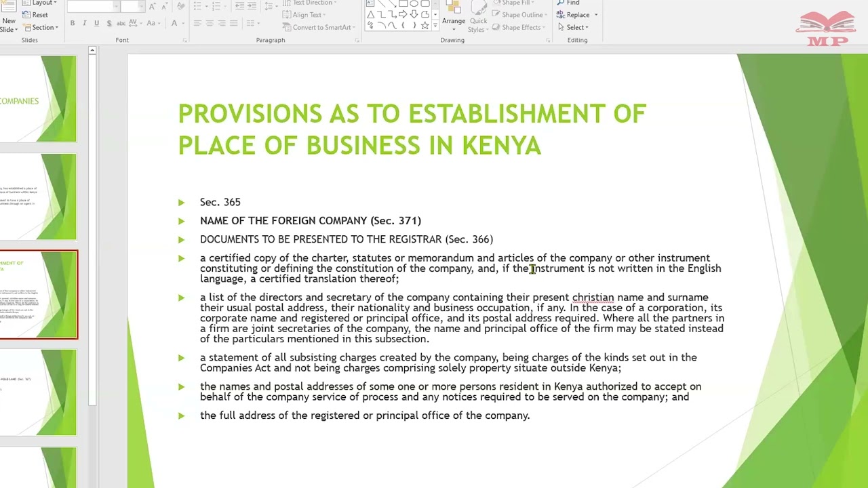Open the font size combo box

coord(132,6)
